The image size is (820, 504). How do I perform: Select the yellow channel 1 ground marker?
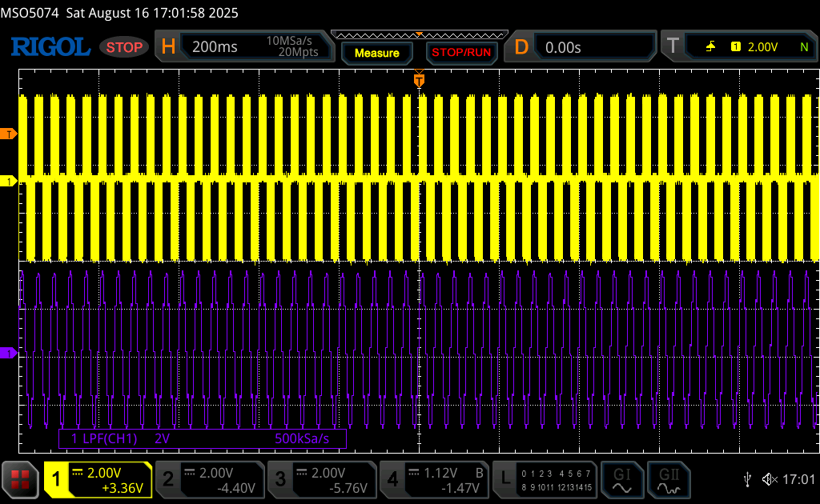[8, 182]
